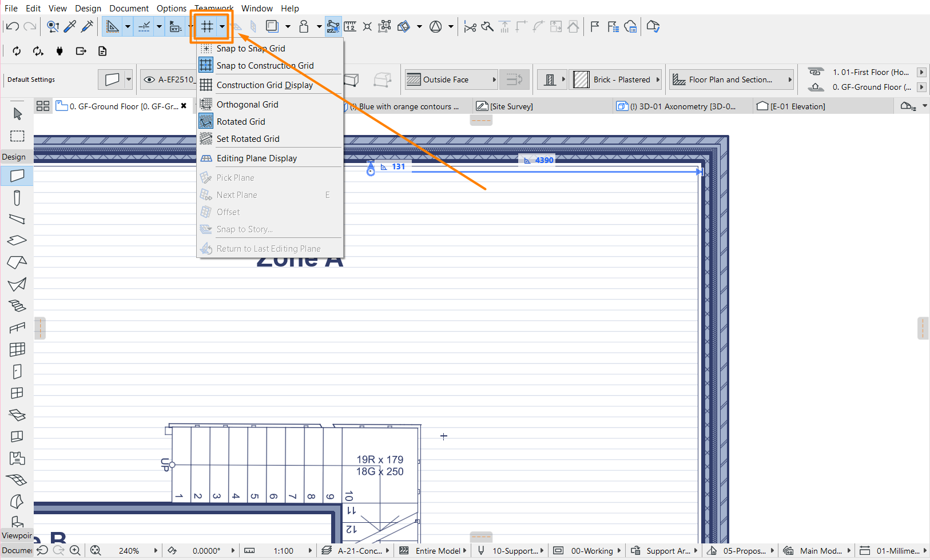Click the Default Settings button

coord(31,80)
